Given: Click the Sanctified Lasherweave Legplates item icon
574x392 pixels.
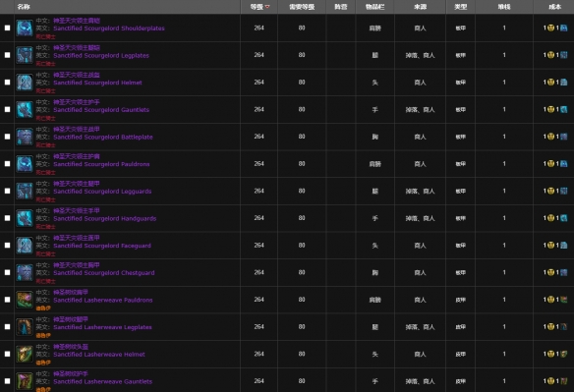Looking at the screenshot, I should 25,327.
